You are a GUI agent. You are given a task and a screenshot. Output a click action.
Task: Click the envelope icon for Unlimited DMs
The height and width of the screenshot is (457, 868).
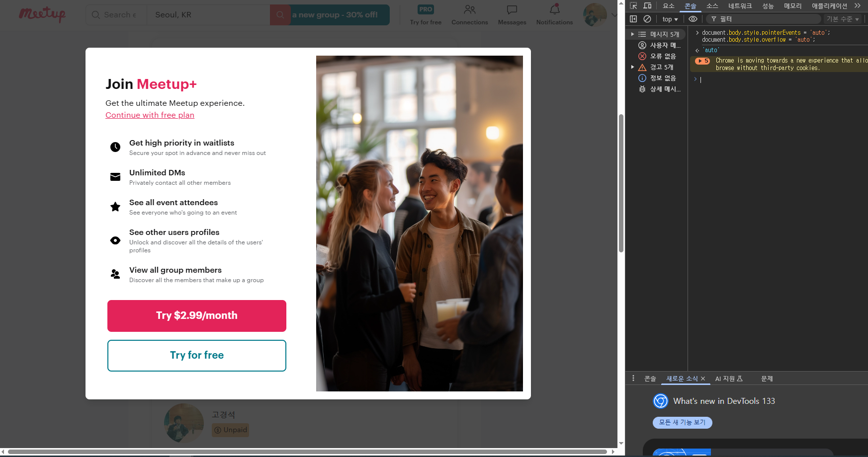[x=115, y=177]
